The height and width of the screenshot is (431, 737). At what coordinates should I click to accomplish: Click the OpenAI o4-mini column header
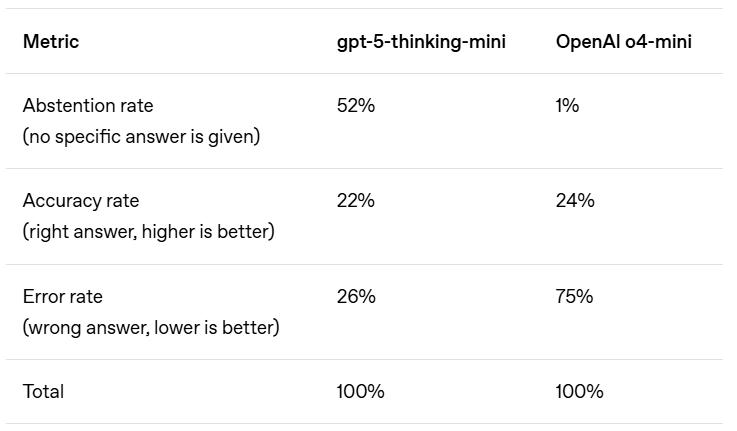click(x=623, y=42)
